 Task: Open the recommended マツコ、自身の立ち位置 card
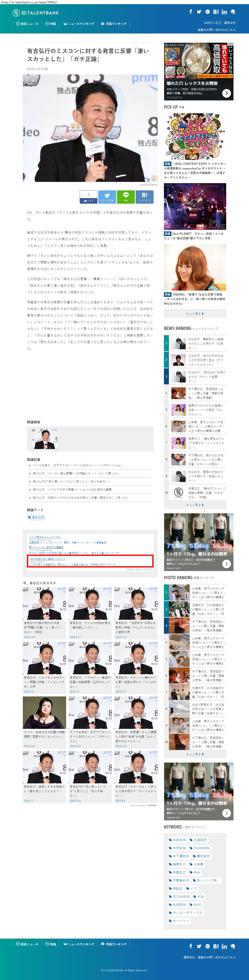45,722
